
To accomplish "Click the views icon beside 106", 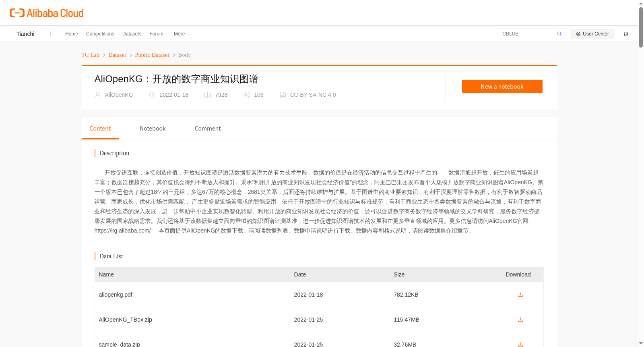I will pos(247,95).
